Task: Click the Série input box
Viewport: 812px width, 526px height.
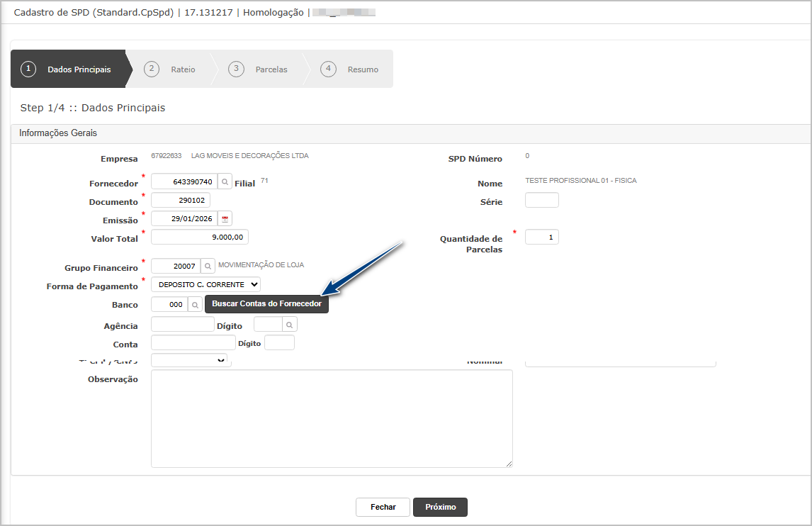Action: pos(541,201)
